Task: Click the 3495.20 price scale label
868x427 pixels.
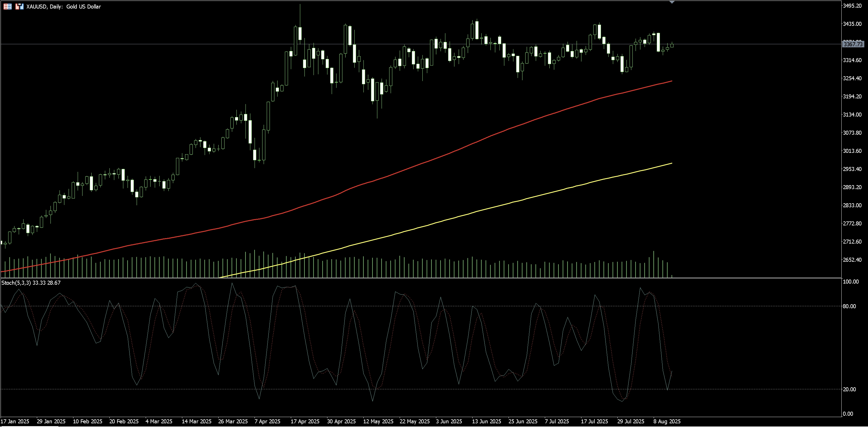Action: 852,6
